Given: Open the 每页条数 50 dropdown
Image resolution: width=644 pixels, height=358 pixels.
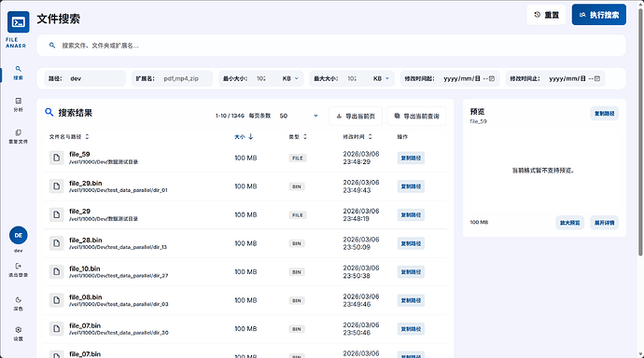Looking at the screenshot, I should click(x=299, y=116).
